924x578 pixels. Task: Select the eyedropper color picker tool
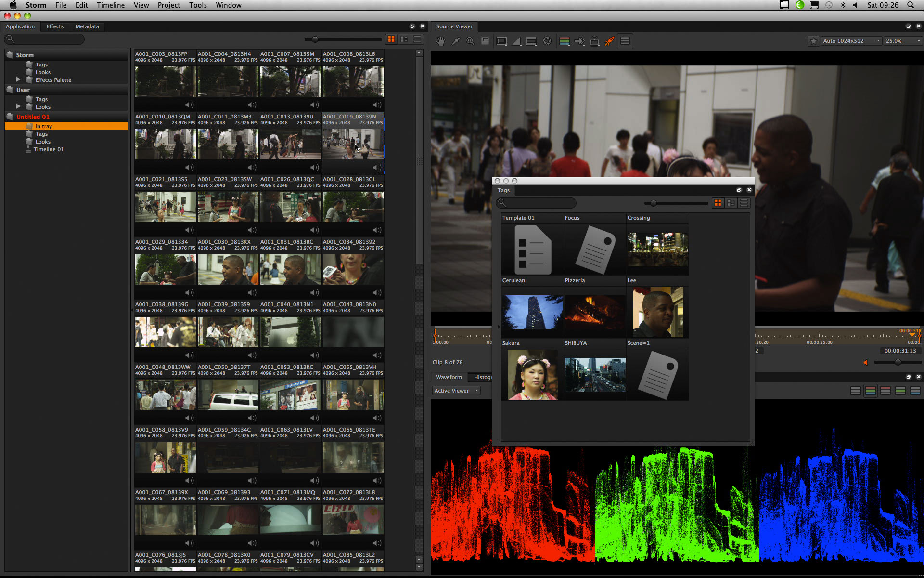coord(455,41)
